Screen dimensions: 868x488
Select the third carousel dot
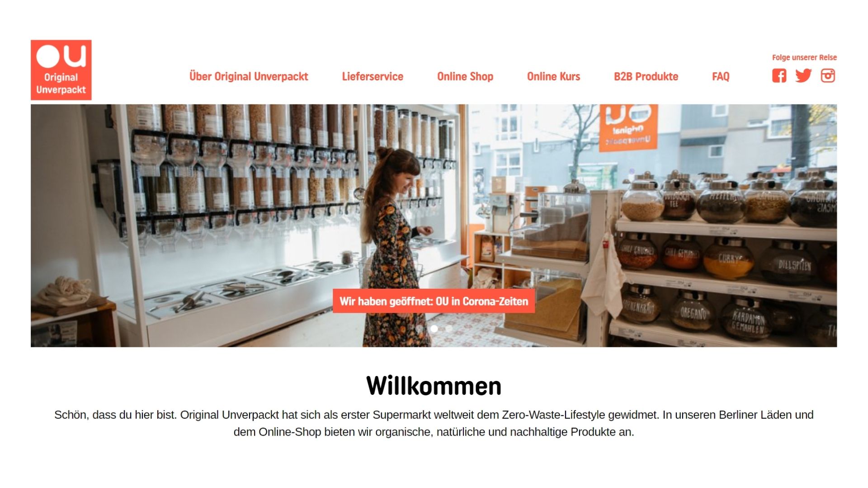448,328
